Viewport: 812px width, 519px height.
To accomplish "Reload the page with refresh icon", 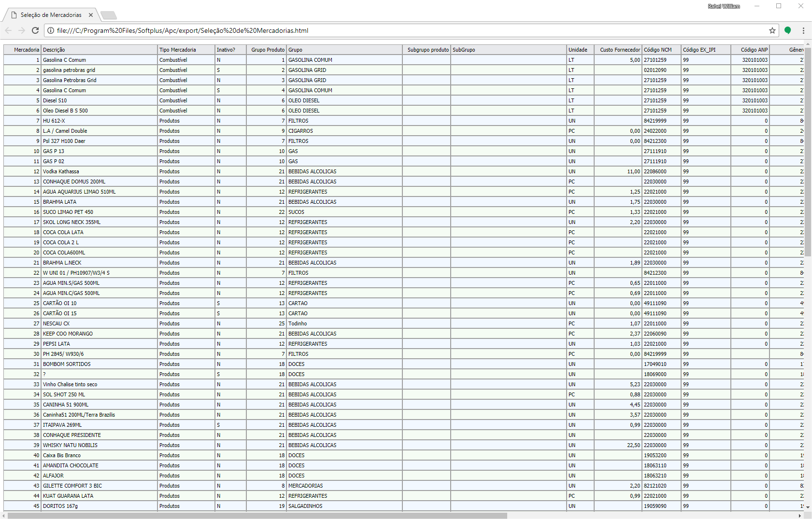I will [x=35, y=30].
